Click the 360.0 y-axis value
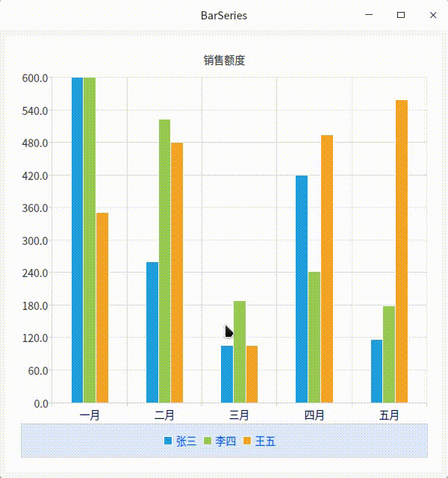448x478 pixels. point(35,208)
